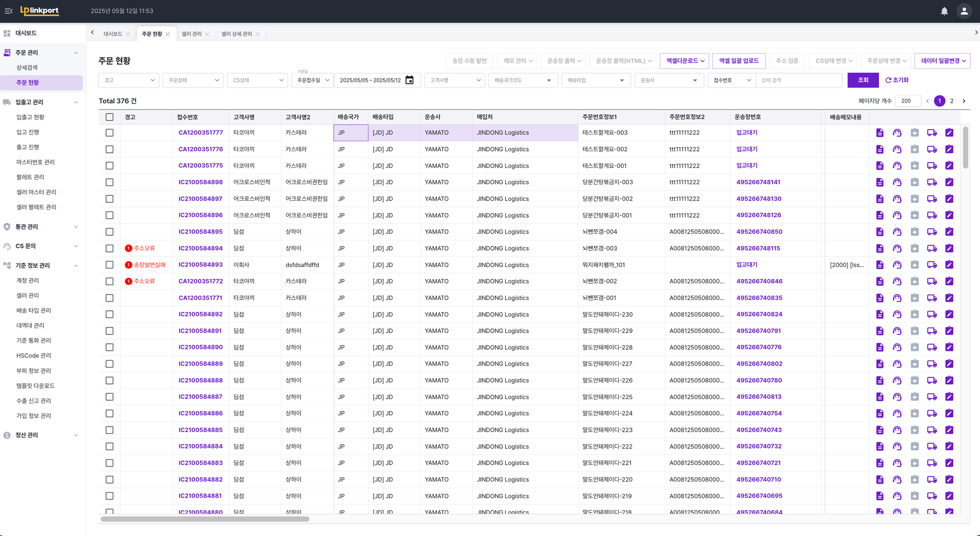Open the 고객사명 filter dropdown
This screenshot has width=980, height=536.
455,80
